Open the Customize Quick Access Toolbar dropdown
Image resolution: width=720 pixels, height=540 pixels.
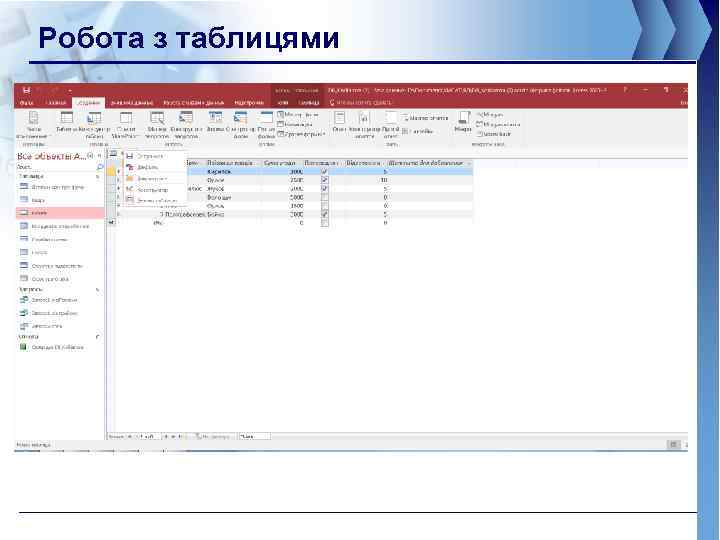[x=70, y=91]
